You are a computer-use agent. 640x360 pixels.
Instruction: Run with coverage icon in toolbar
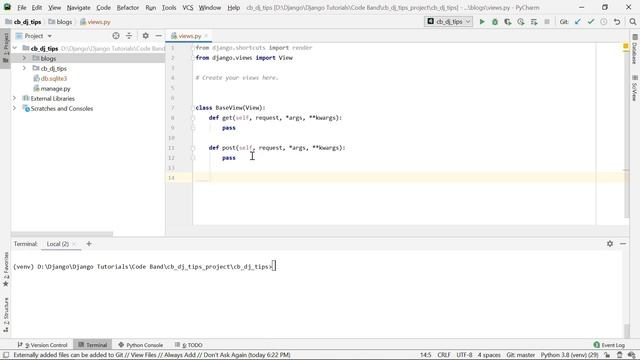508,22
